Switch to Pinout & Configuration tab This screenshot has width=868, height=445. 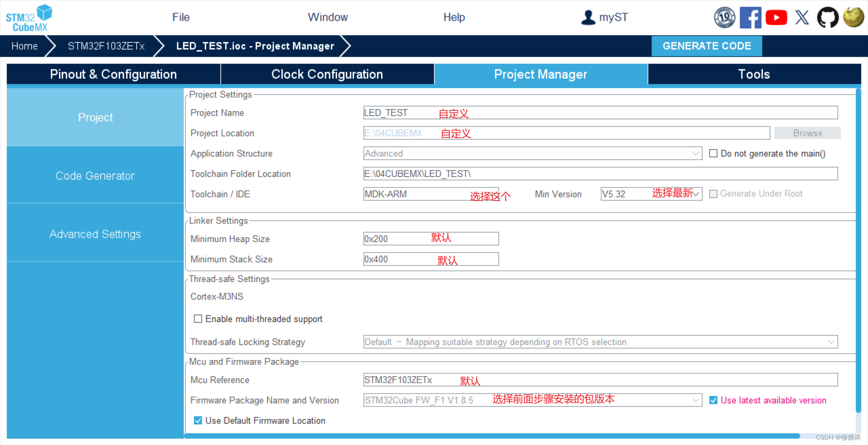point(113,74)
